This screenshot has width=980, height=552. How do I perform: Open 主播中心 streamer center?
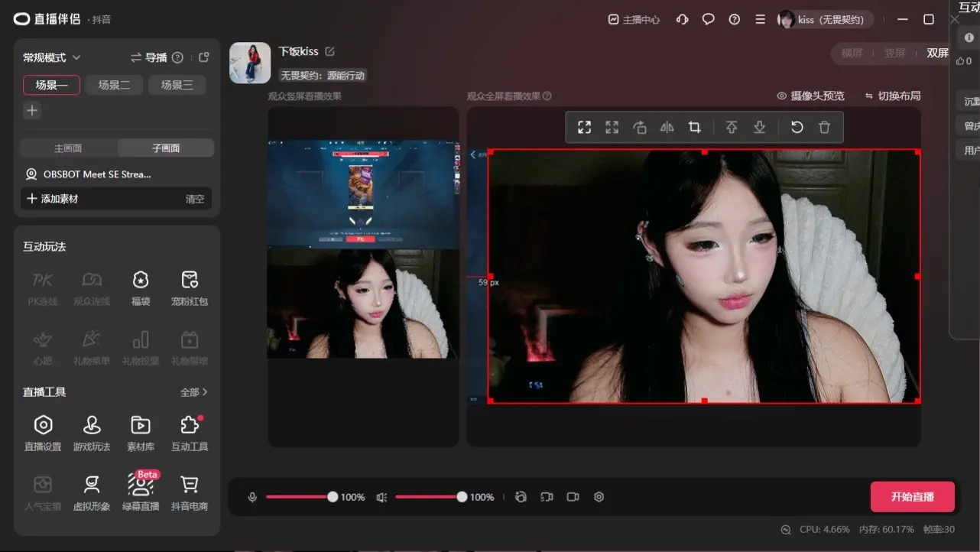click(634, 20)
